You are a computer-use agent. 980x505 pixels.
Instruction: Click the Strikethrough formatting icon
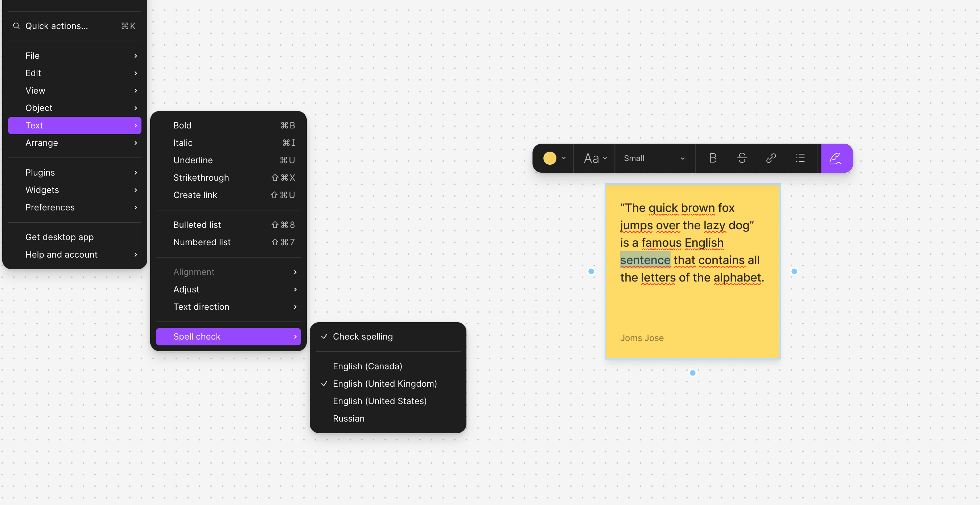(742, 158)
